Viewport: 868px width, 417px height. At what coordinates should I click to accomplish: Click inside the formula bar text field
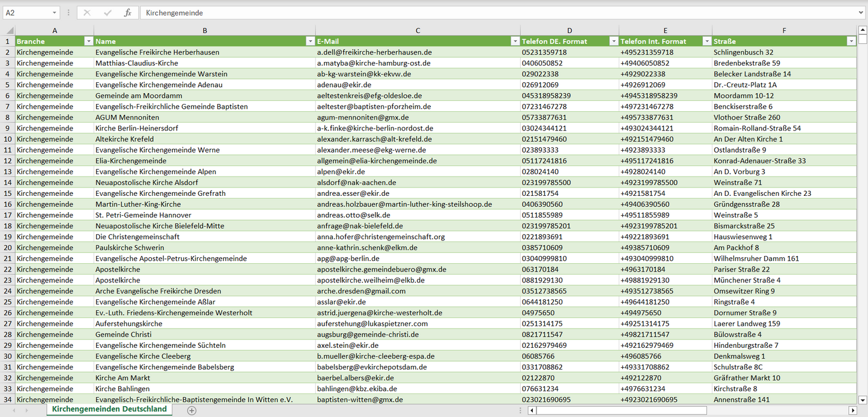[481, 13]
